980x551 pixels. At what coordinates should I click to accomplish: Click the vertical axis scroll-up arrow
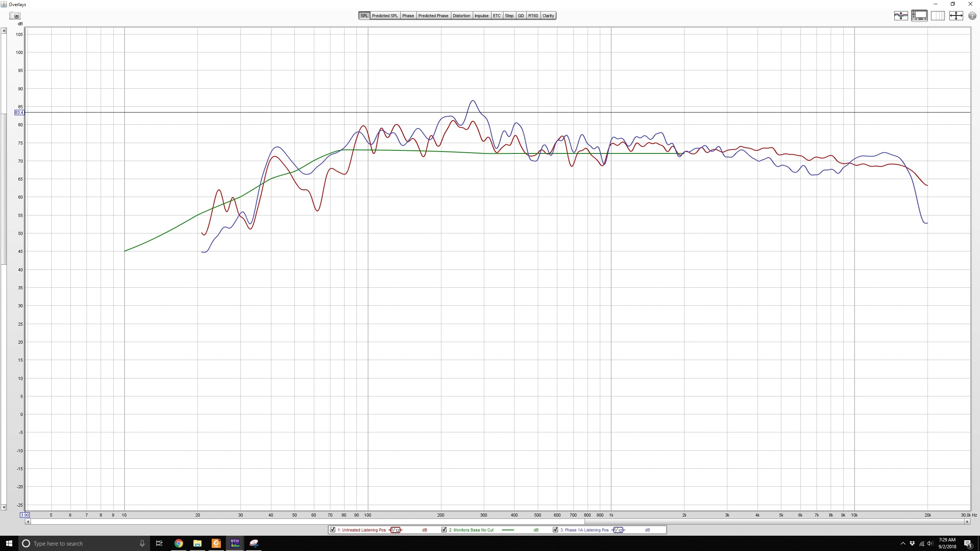[x=4, y=31]
